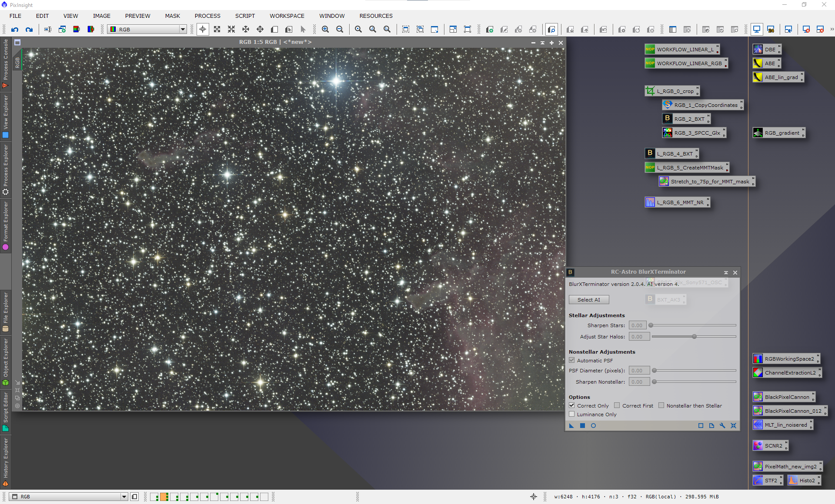Image resolution: width=835 pixels, height=504 pixels.
Task: Click BlurXTerminator New Instance triangle icon
Action: click(x=571, y=426)
